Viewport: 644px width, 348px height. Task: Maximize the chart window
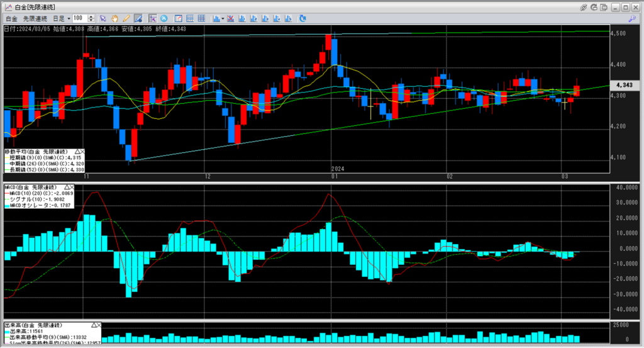pos(625,7)
